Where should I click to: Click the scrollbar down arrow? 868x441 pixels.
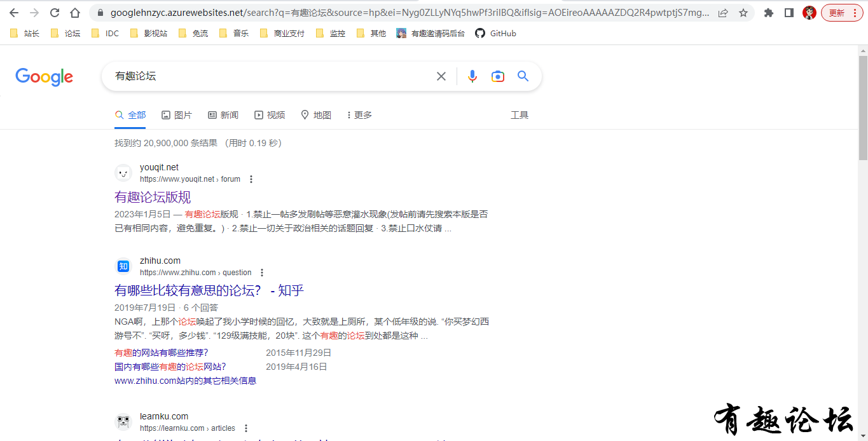(x=863, y=436)
